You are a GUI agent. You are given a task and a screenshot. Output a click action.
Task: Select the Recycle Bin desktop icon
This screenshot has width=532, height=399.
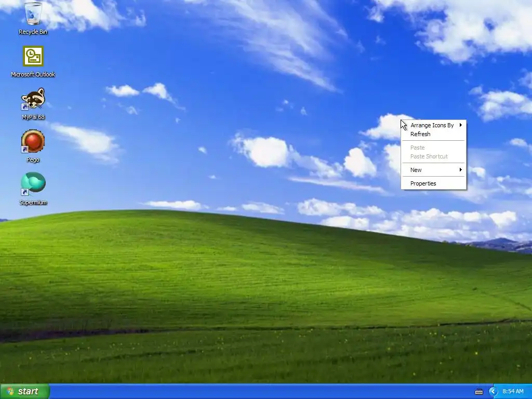point(33,14)
